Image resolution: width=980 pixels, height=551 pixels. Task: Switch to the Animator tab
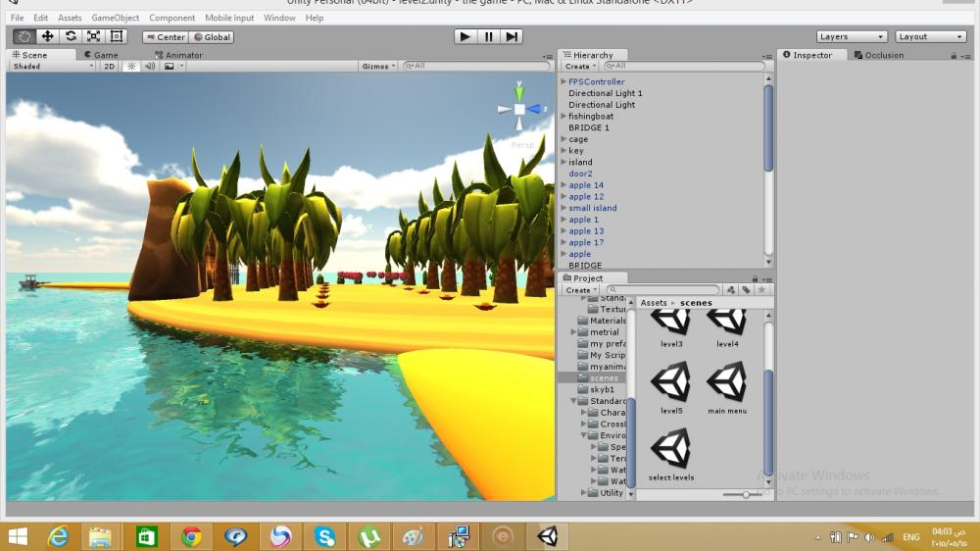[178, 55]
